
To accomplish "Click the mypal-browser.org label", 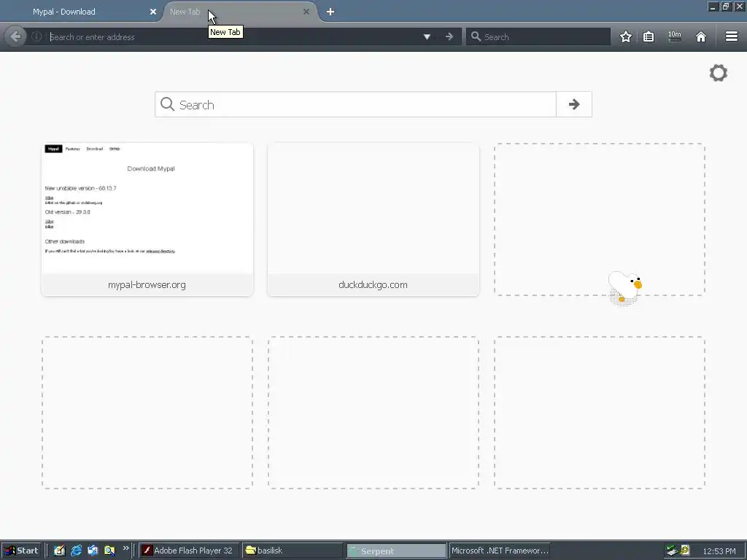I will tap(147, 285).
